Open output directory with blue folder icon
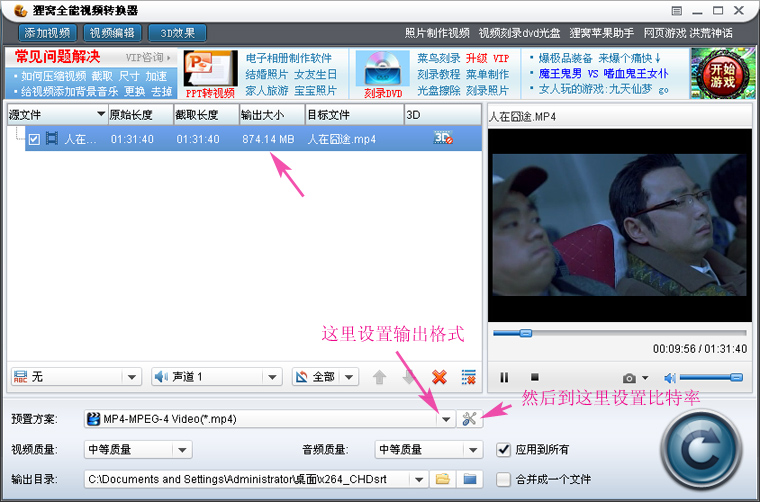The width and height of the screenshot is (760, 502). (468, 479)
